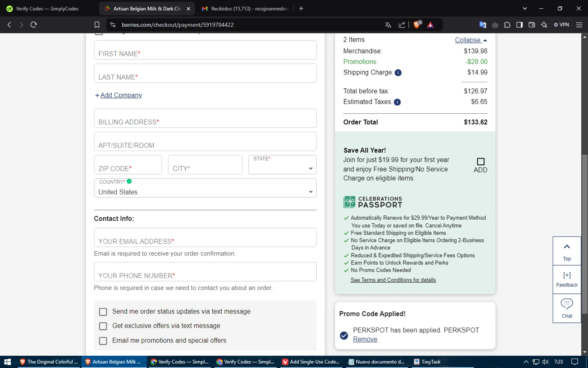Bookmark this page with the bookmark icon
This screenshot has width=588, height=368.
click(x=97, y=25)
